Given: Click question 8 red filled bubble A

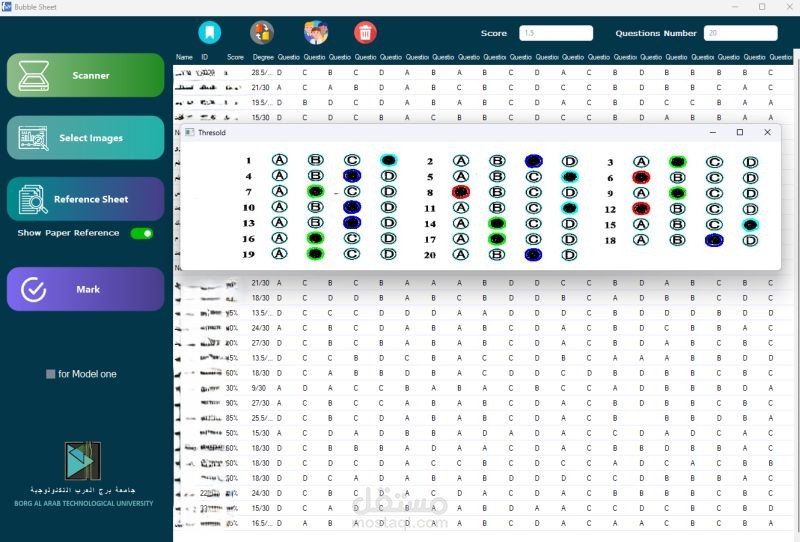Looking at the screenshot, I should click(461, 192).
